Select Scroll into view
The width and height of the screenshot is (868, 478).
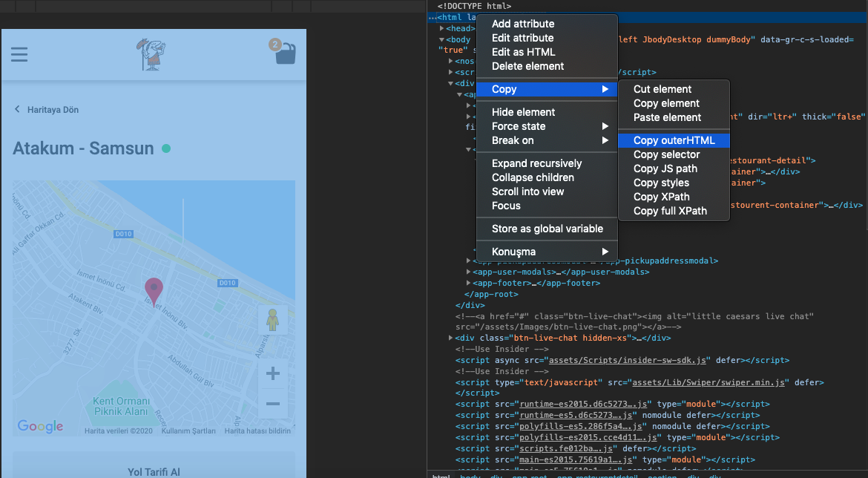click(x=547, y=191)
